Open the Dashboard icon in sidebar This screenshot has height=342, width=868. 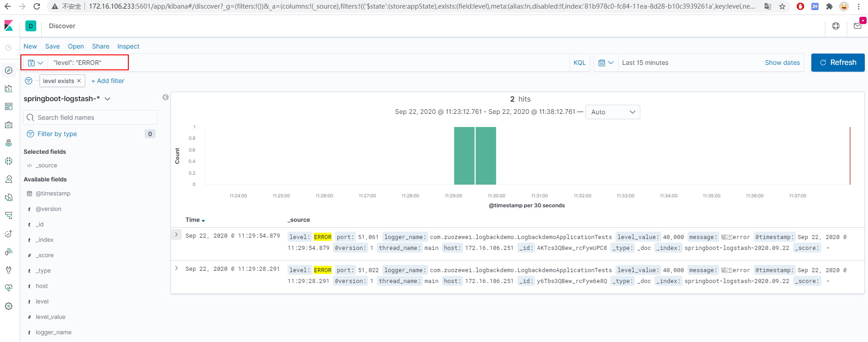9,107
